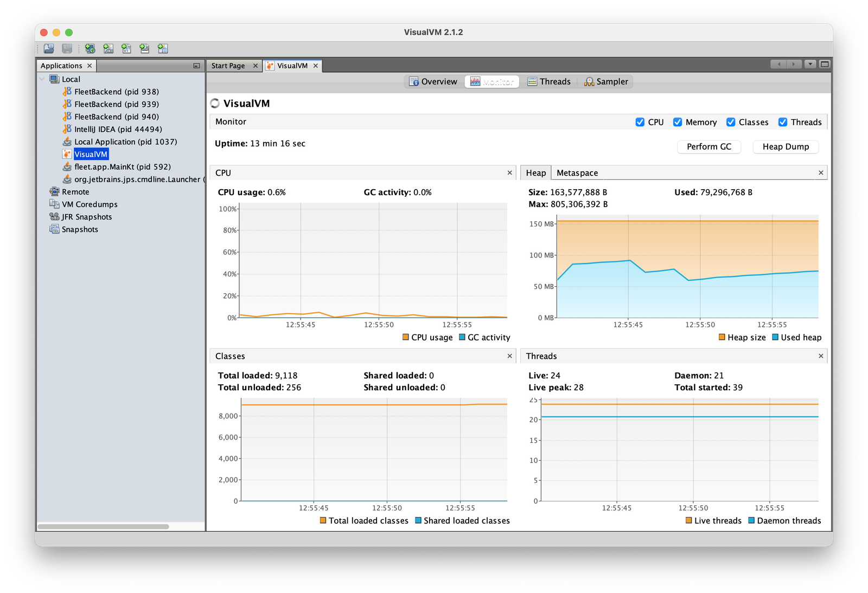Close the CPU graph panel
This screenshot has height=593, width=868.
[x=509, y=173]
